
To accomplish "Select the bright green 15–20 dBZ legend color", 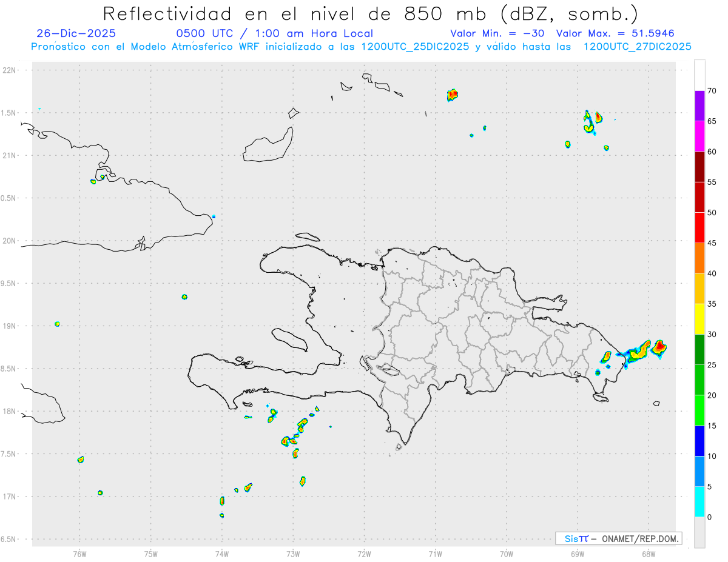I will pyautogui.click(x=699, y=410).
